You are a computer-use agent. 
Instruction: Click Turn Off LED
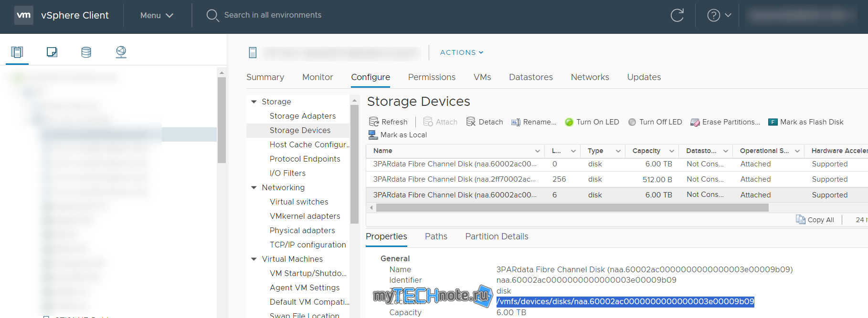[x=655, y=122]
